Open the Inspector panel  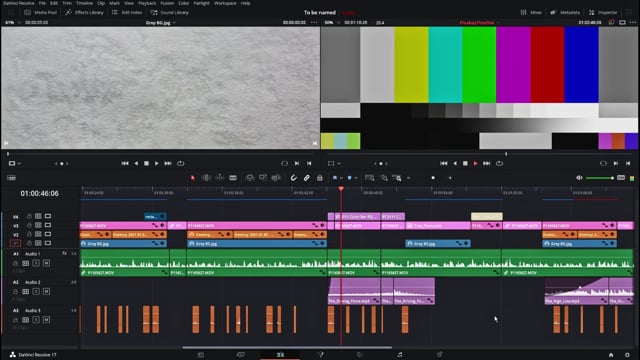tap(603, 12)
